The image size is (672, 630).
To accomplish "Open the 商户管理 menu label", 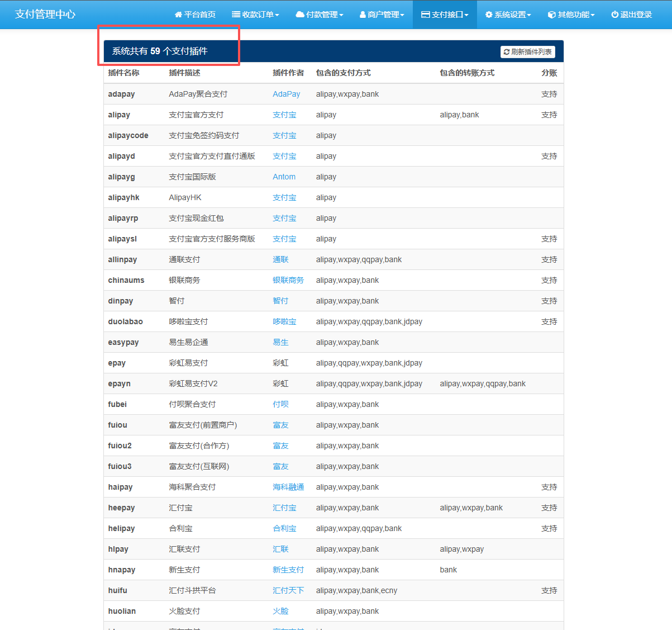I will (383, 15).
